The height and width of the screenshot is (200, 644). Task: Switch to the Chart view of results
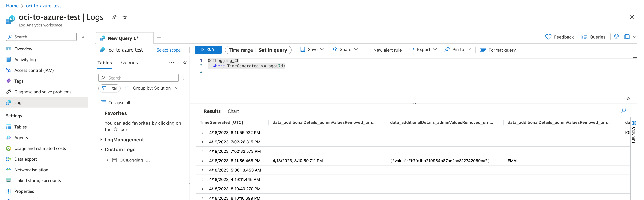click(233, 111)
